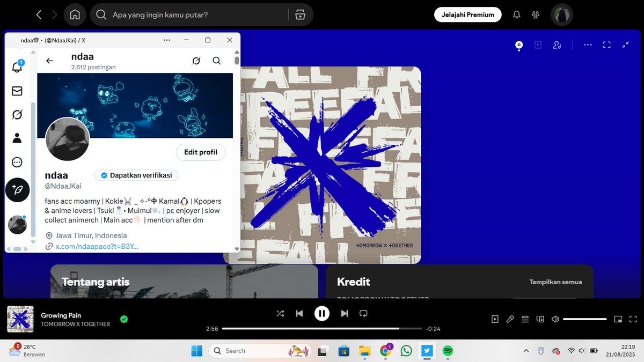Open the x.com/ndaapaoo profile link
644x362 pixels.
[97, 246]
